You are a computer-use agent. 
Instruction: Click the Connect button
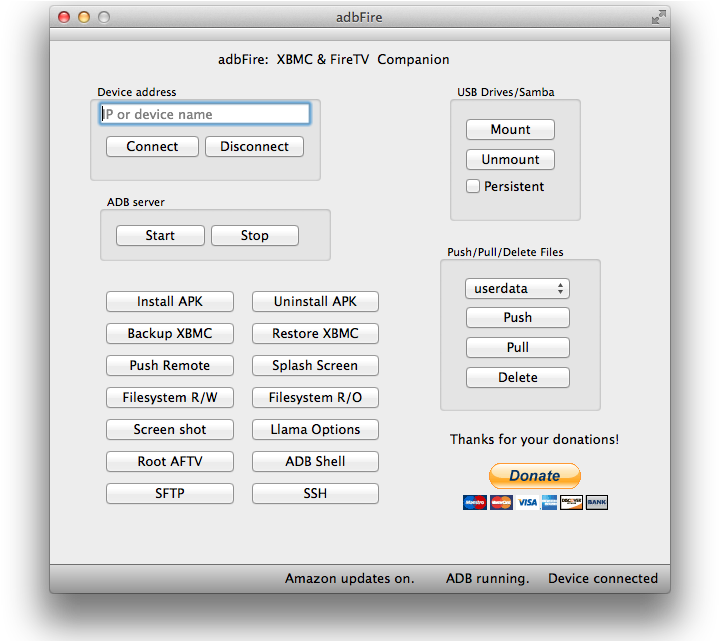(152, 146)
